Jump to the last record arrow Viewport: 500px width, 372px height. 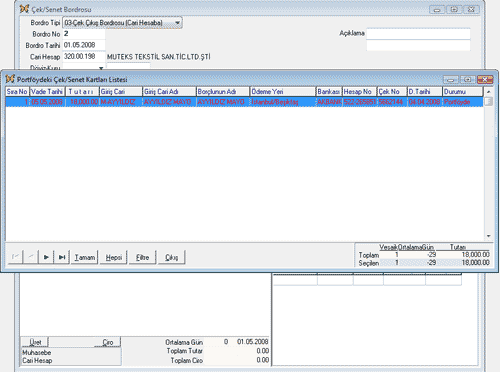click(x=62, y=257)
